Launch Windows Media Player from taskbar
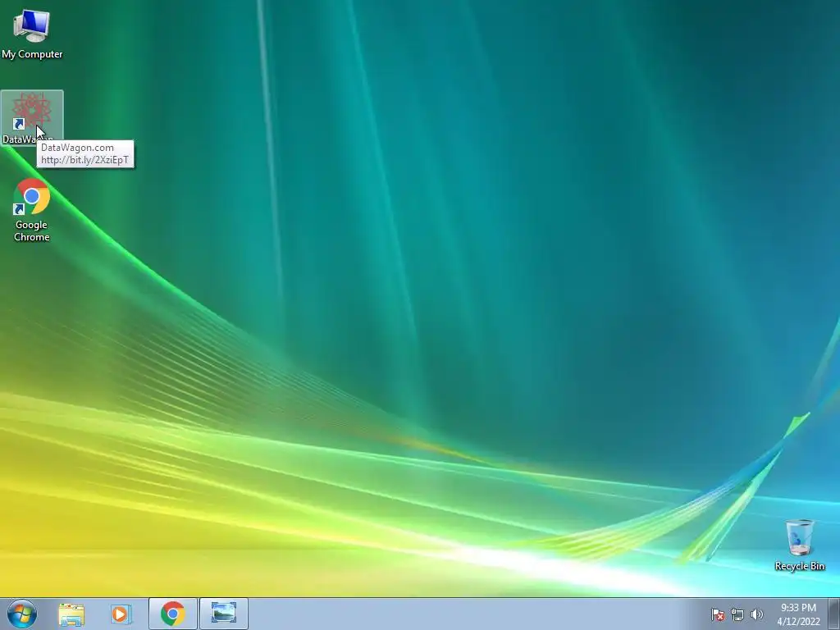 pyautogui.click(x=121, y=614)
